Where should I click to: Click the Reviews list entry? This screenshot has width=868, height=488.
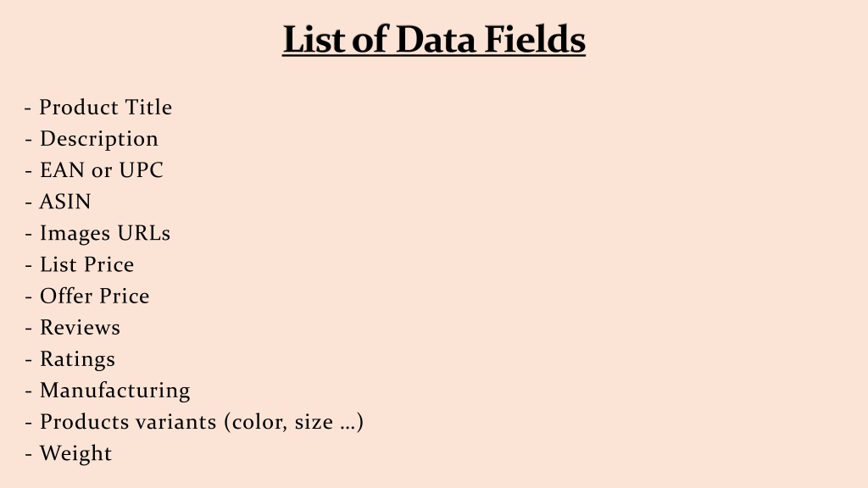[x=73, y=328]
